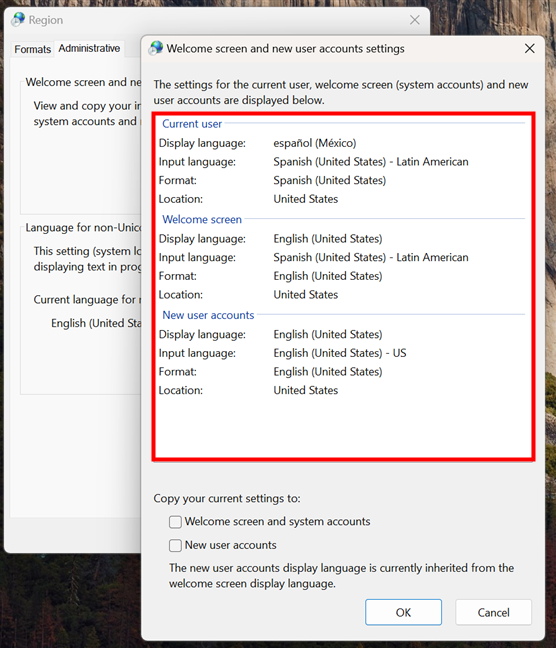The height and width of the screenshot is (648, 556).
Task: Click the dialog title bar text
Action: 285,49
